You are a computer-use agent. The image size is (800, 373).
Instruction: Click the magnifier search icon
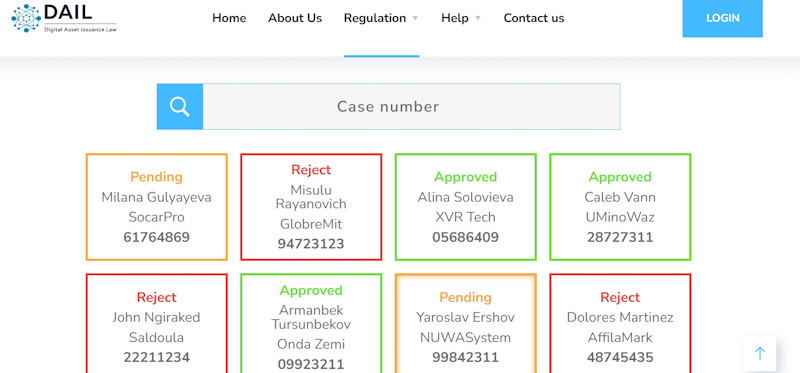[x=180, y=107]
